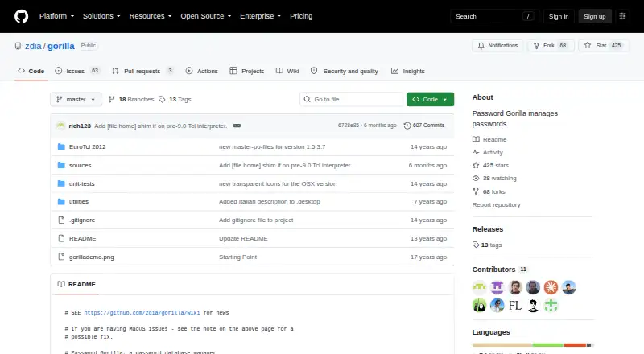Open the green Code clone dropdown

tap(430, 100)
